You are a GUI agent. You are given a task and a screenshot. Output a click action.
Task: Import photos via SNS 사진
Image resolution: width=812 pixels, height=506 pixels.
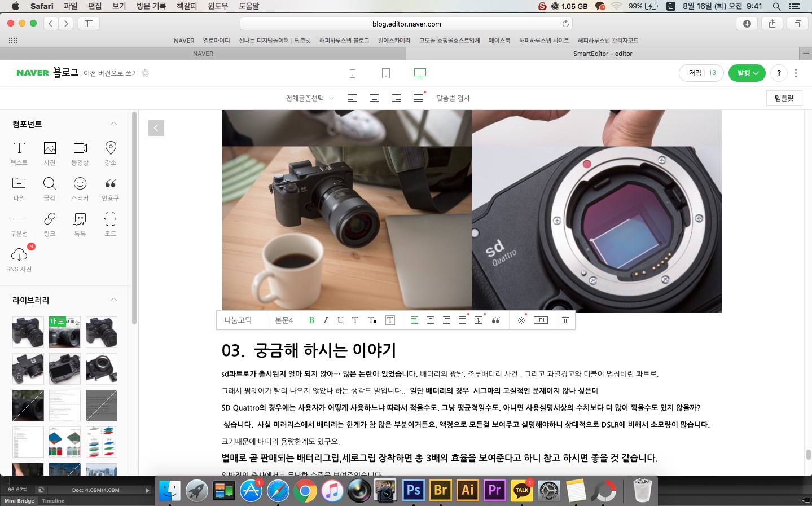(x=19, y=259)
